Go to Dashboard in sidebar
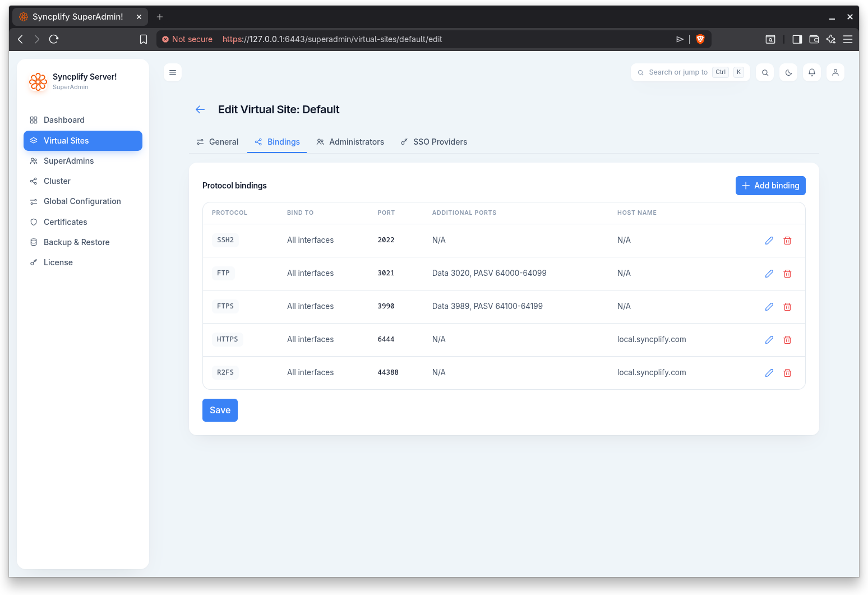This screenshot has width=868, height=595. coord(83,120)
